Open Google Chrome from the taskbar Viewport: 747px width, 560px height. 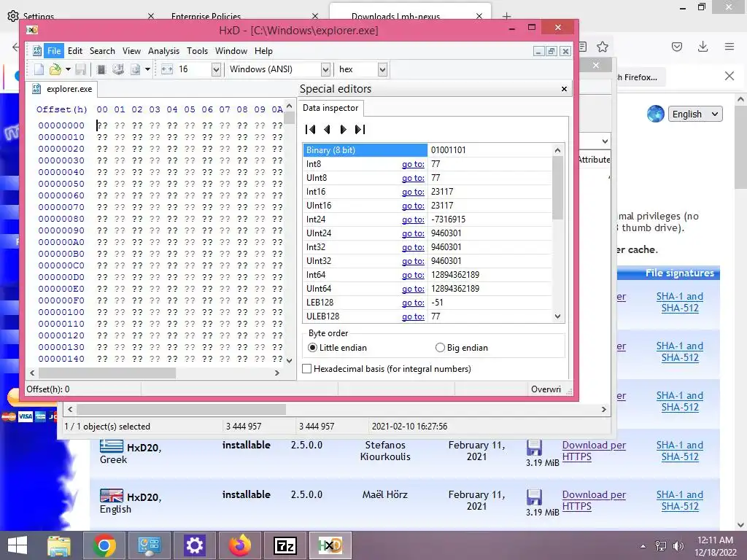tap(104, 545)
